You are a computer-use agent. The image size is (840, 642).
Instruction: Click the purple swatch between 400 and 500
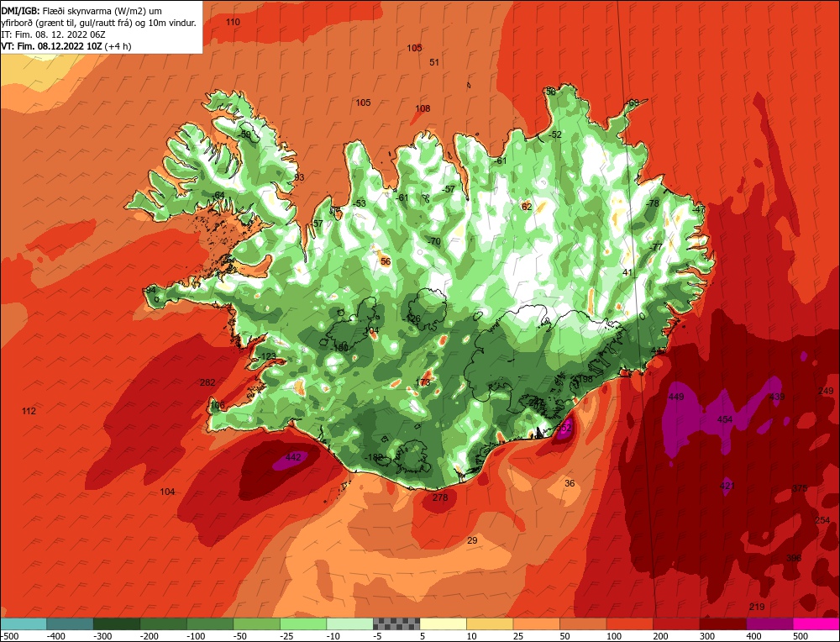769,624
